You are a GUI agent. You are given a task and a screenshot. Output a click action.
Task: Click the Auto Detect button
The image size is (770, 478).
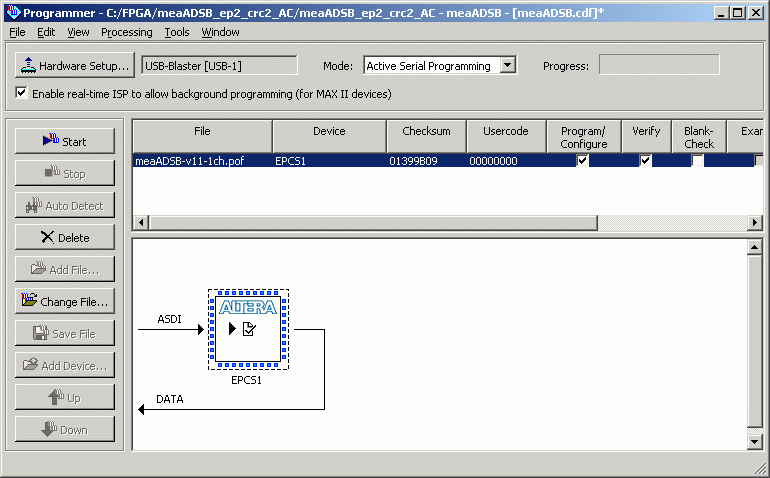(65, 205)
